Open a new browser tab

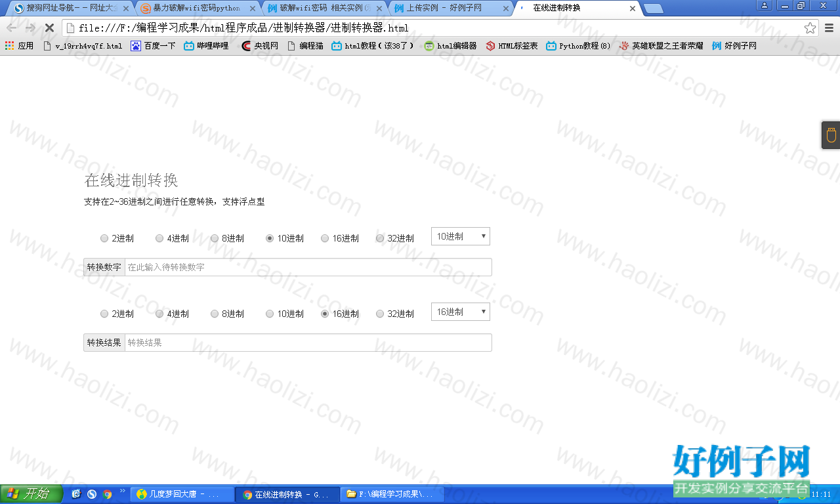[x=653, y=9]
